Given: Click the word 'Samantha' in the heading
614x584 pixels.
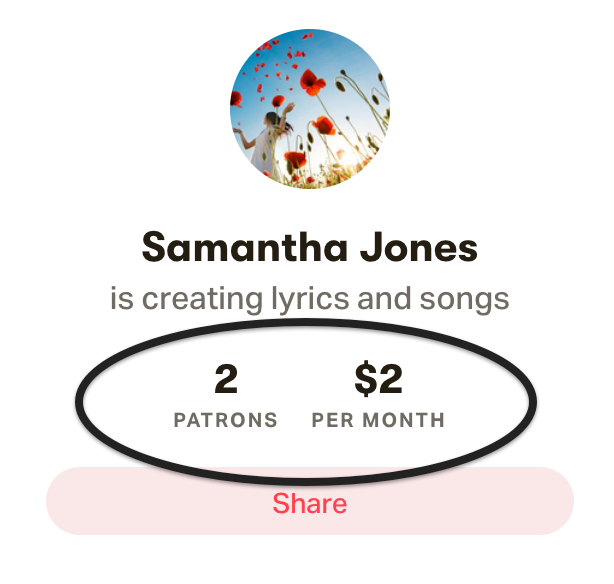Looking at the screenshot, I should 245,247.
